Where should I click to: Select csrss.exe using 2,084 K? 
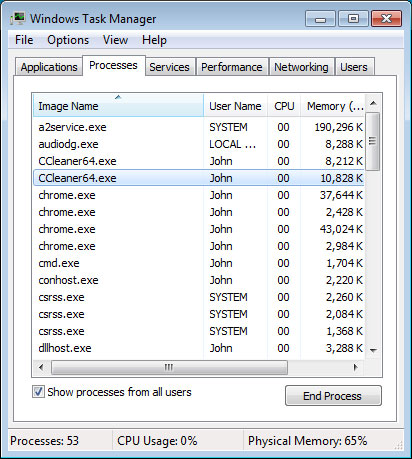click(x=199, y=314)
